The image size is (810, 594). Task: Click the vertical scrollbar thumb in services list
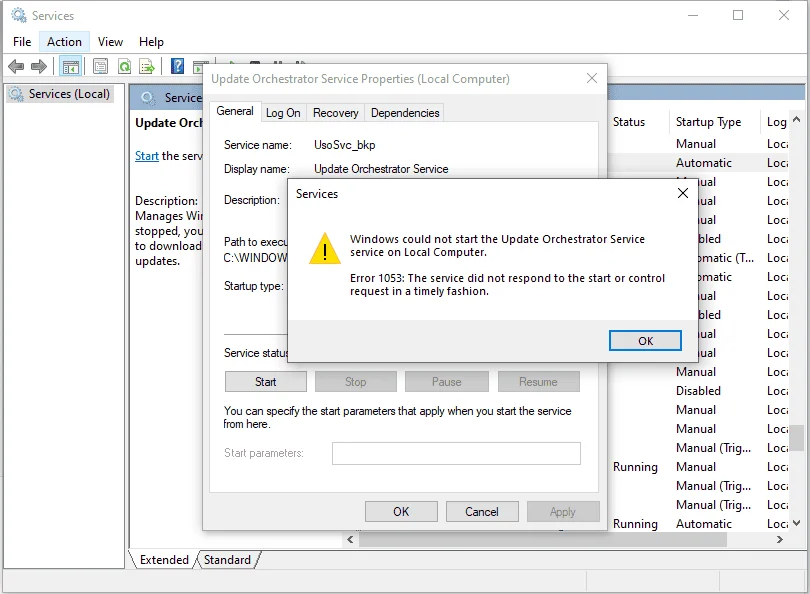pos(797,437)
